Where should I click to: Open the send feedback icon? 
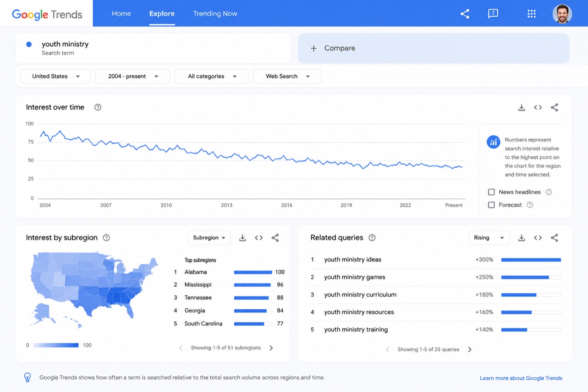[493, 13]
